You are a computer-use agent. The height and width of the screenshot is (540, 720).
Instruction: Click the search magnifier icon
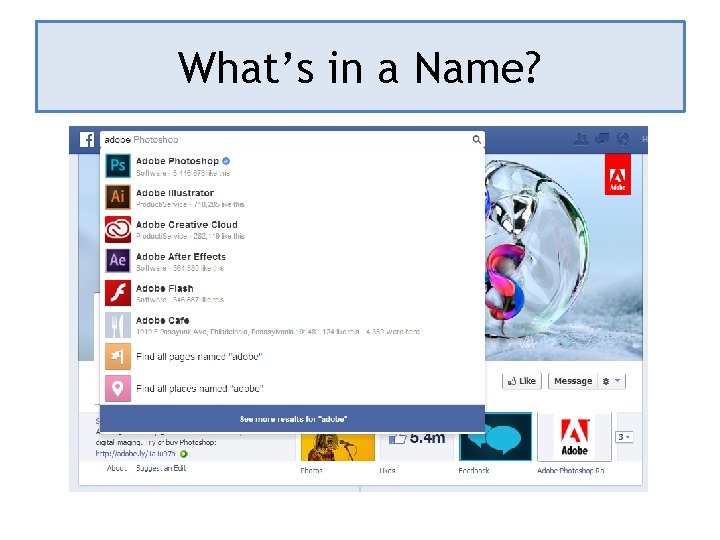tap(477, 139)
